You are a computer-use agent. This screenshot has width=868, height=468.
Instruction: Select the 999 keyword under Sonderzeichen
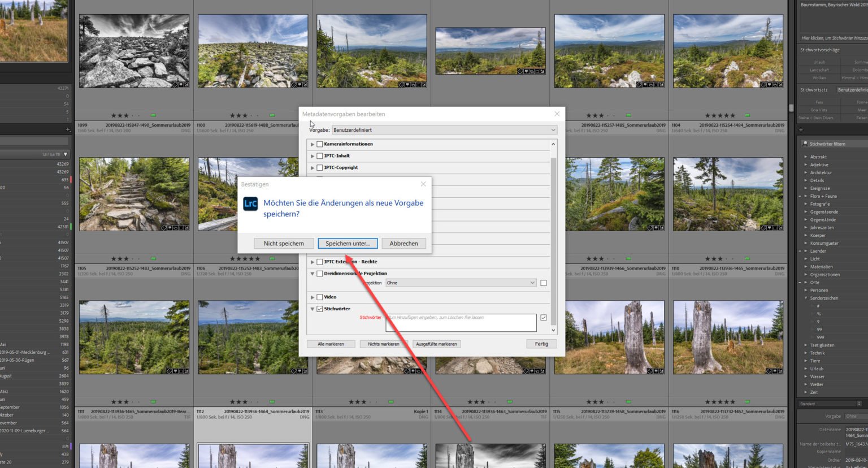click(820, 337)
